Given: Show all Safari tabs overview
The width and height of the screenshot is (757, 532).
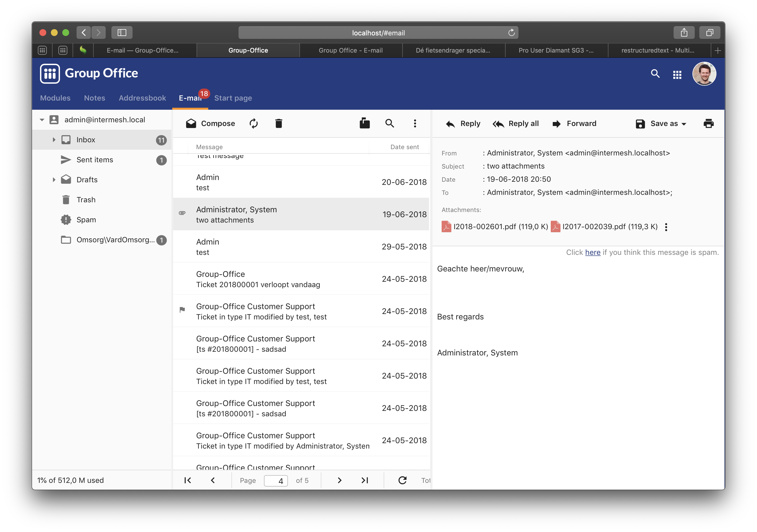Looking at the screenshot, I should [x=710, y=33].
